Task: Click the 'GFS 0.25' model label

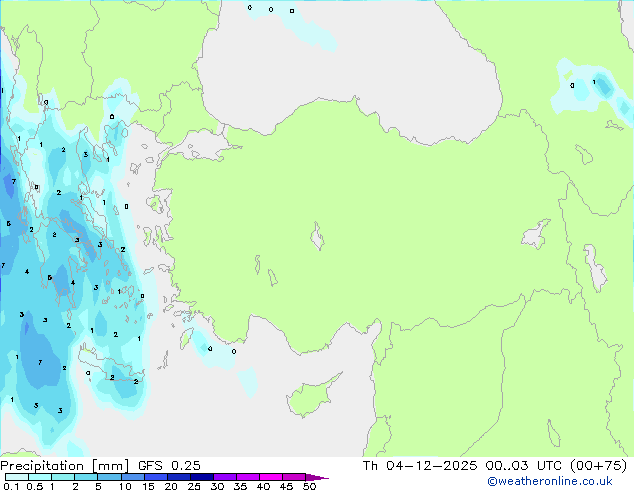Action: click(169, 466)
